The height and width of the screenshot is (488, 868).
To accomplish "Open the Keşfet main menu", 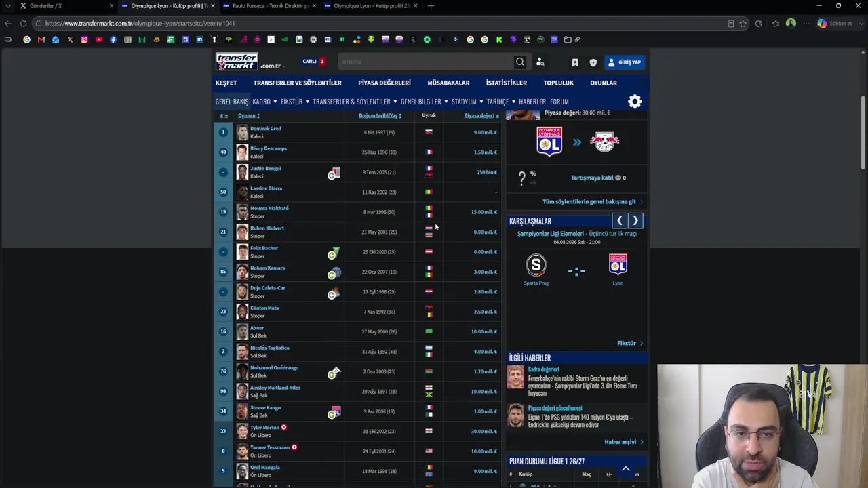I will tap(226, 83).
